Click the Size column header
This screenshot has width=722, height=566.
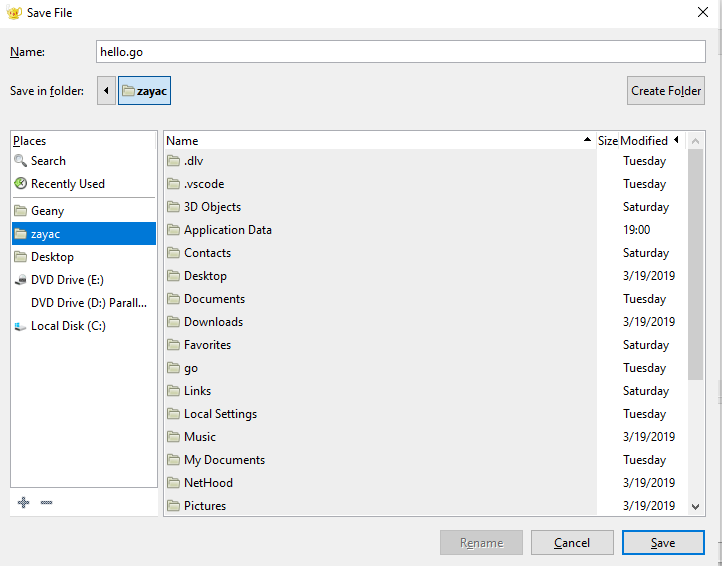(607, 140)
